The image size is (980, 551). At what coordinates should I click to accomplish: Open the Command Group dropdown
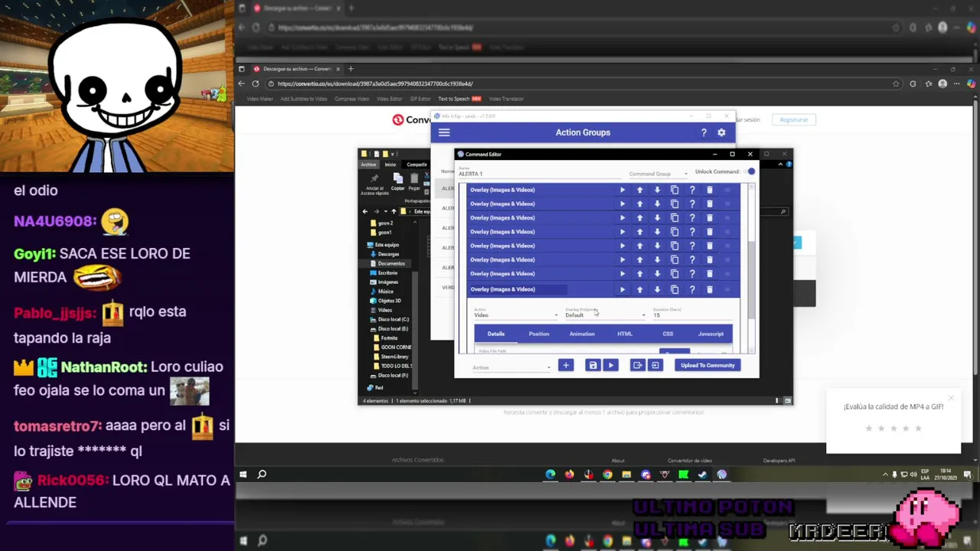click(658, 174)
